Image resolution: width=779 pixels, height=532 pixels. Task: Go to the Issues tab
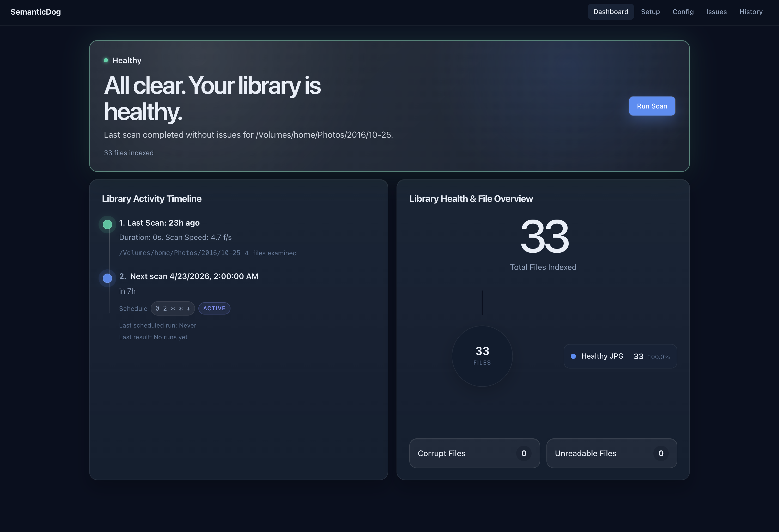point(716,12)
